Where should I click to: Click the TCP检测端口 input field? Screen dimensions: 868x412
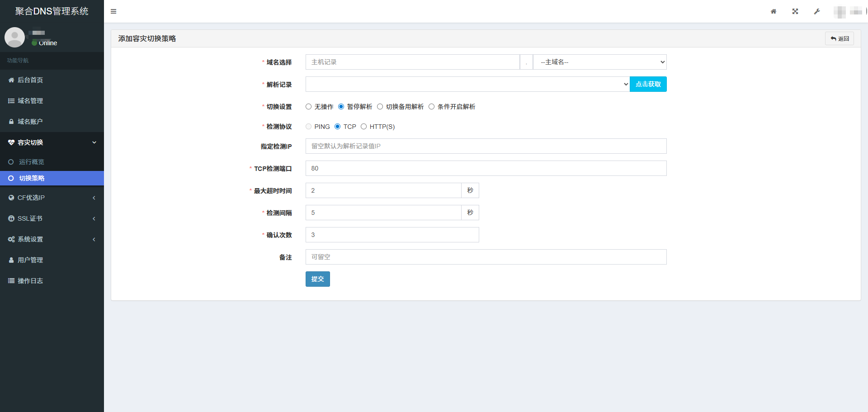486,168
